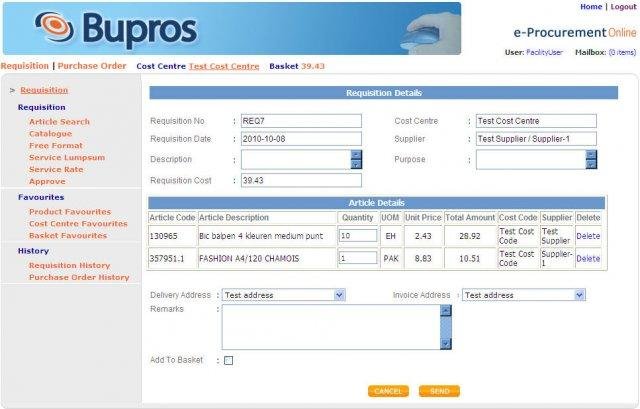Click the Bupros logo
The width and height of the screenshot is (640, 409).
pos(116,29)
